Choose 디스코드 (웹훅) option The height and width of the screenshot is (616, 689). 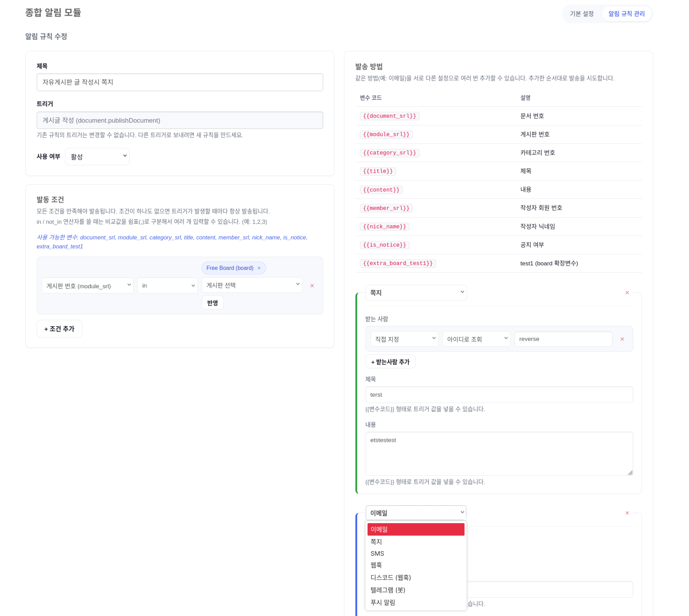[416, 577]
